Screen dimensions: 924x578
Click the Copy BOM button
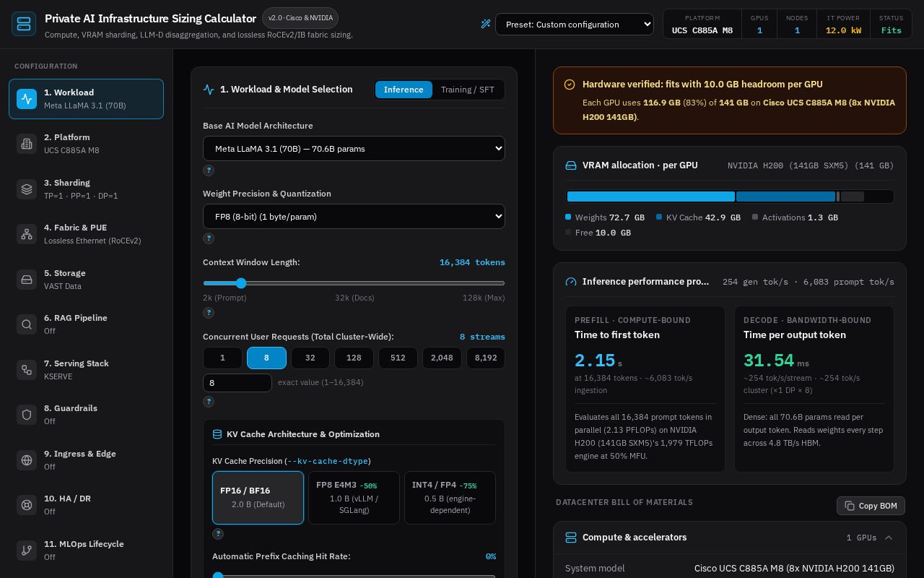(x=871, y=506)
